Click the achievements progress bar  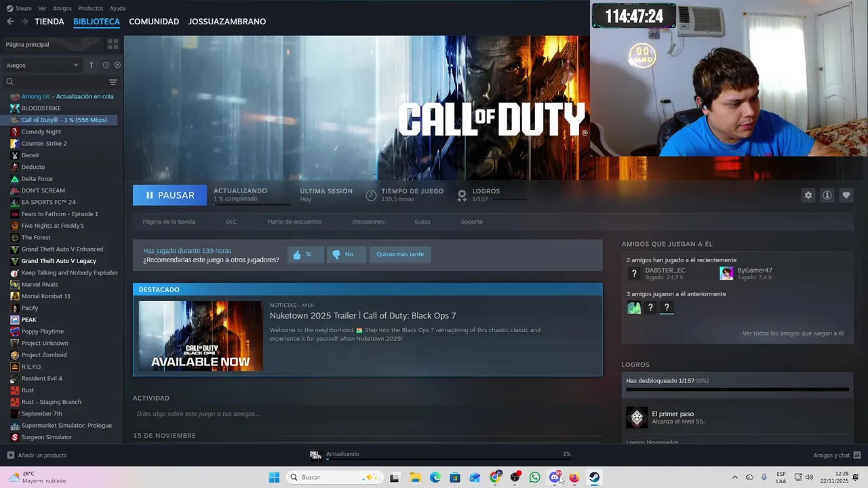click(737, 390)
